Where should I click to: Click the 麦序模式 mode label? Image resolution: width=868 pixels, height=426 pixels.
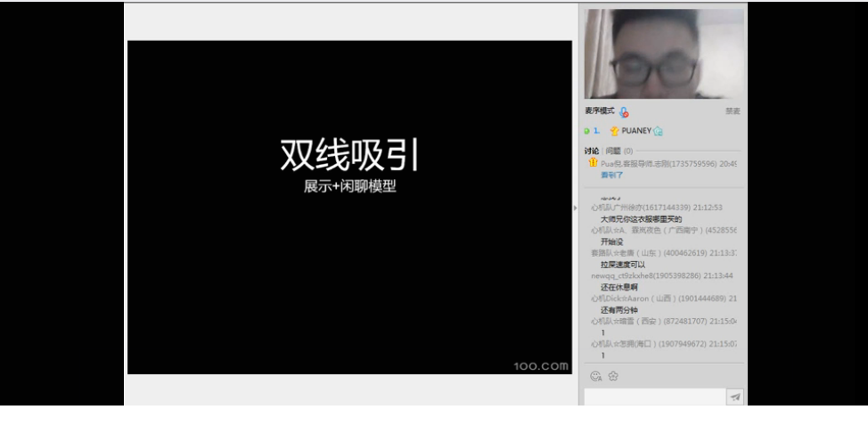[600, 111]
